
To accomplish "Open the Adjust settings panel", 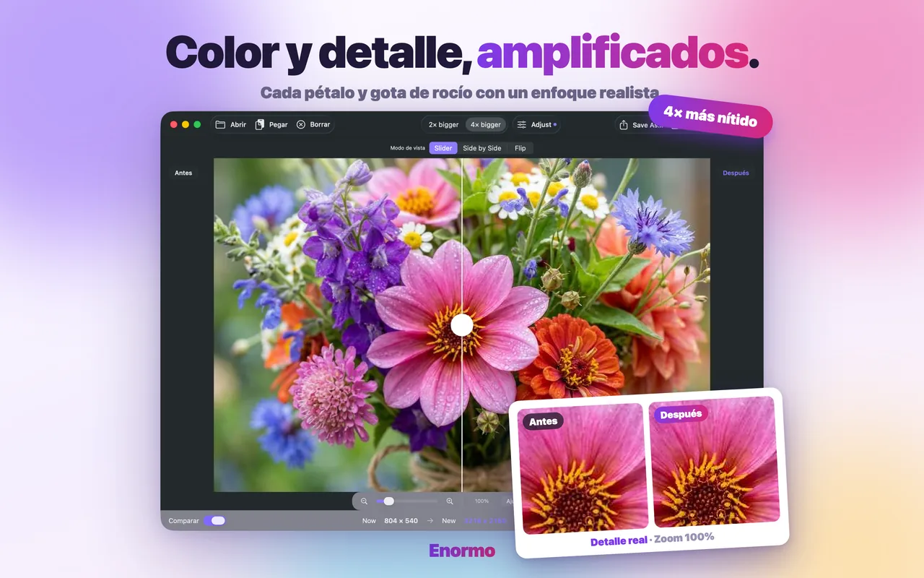I will (536, 125).
